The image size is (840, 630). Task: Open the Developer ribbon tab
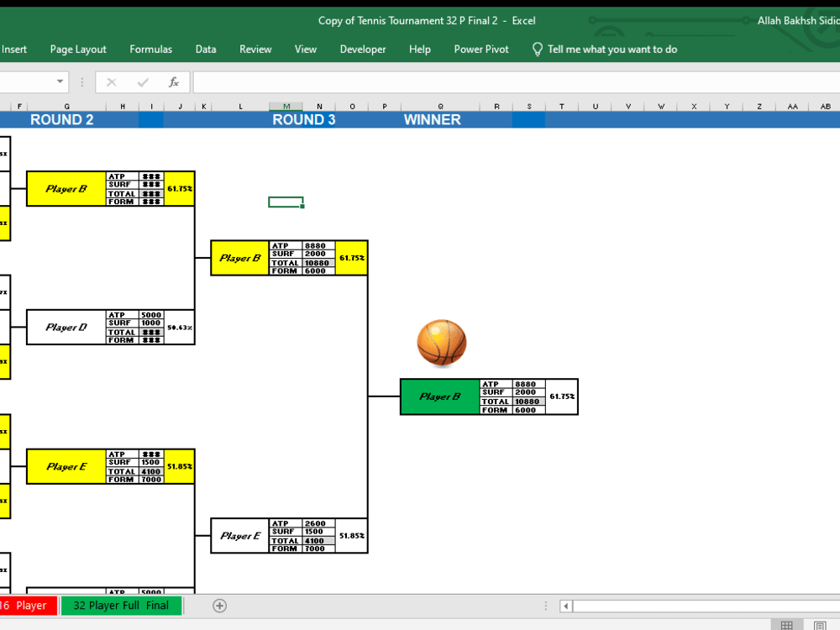pos(362,49)
